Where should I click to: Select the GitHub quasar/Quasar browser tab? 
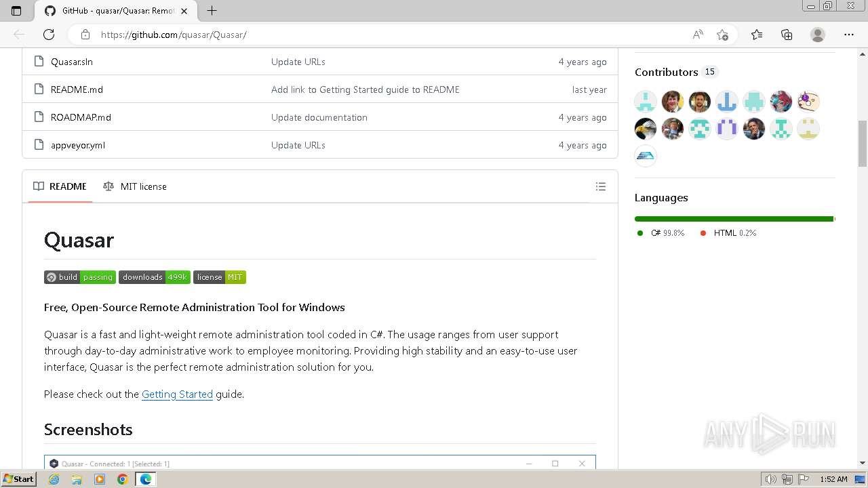point(115,11)
